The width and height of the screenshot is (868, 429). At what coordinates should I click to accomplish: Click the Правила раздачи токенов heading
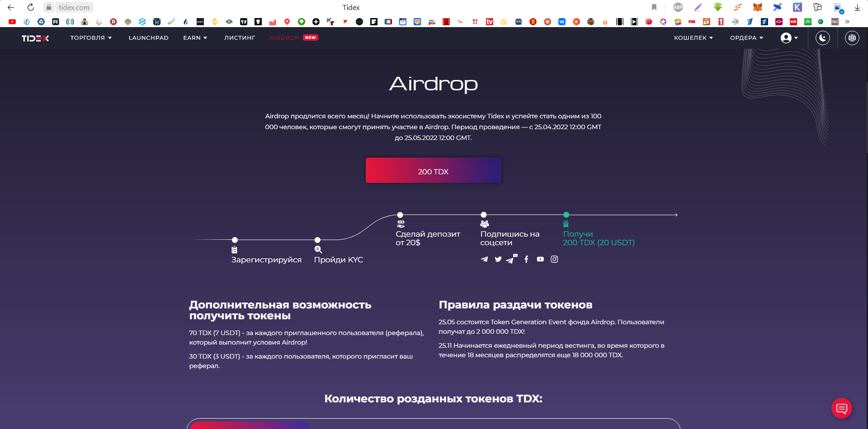click(515, 305)
